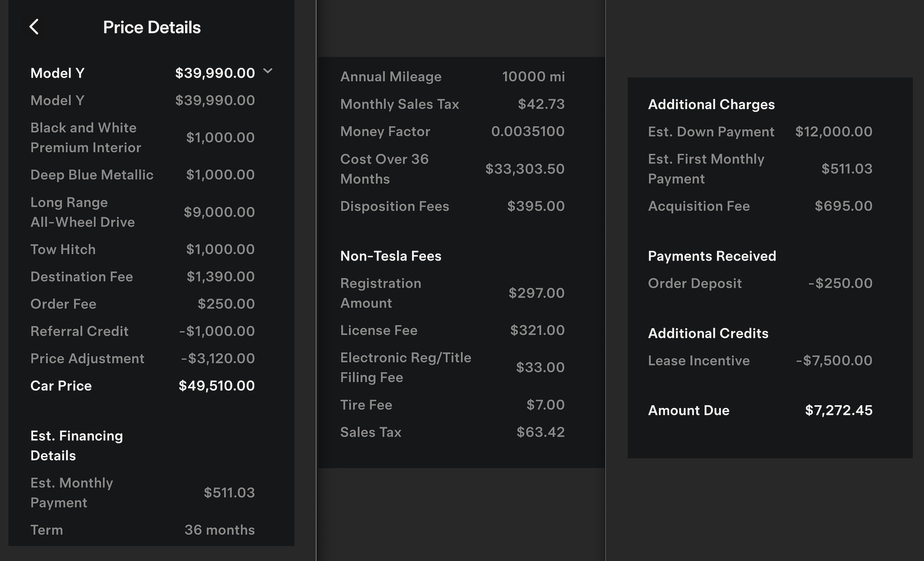Select the $695.00 acquisition fee value

(x=843, y=206)
